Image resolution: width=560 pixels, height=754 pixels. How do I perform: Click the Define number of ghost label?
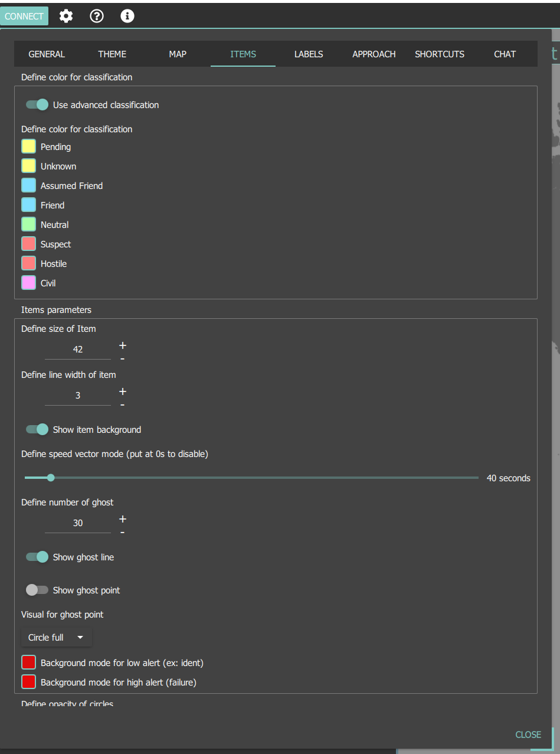(x=68, y=502)
